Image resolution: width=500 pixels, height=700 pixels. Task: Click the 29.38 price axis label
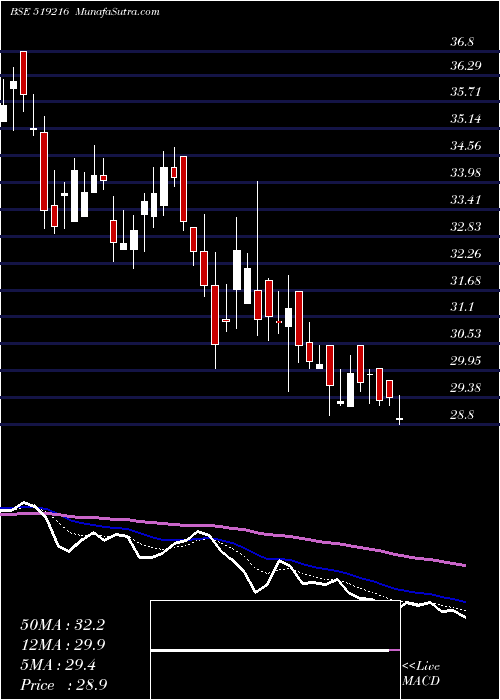coord(466,388)
